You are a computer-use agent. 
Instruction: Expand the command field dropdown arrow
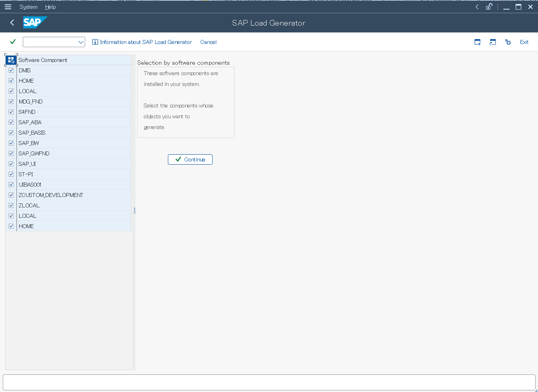pos(81,42)
